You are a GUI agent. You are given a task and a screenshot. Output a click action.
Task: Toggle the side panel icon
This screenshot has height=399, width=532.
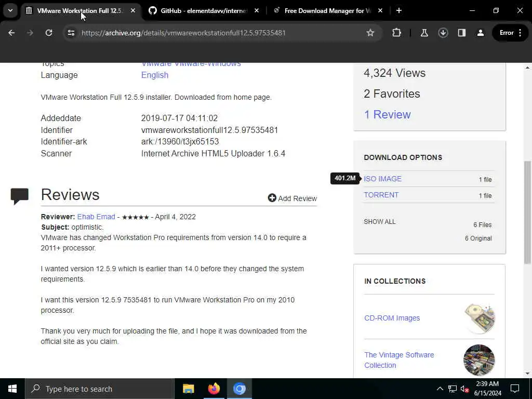(x=462, y=33)
